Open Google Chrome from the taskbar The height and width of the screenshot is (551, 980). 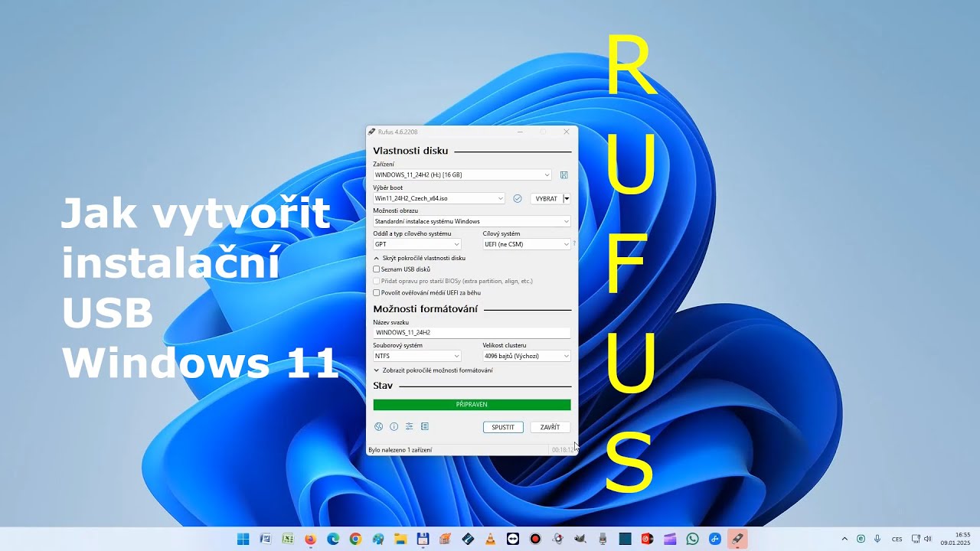[355, 539]
